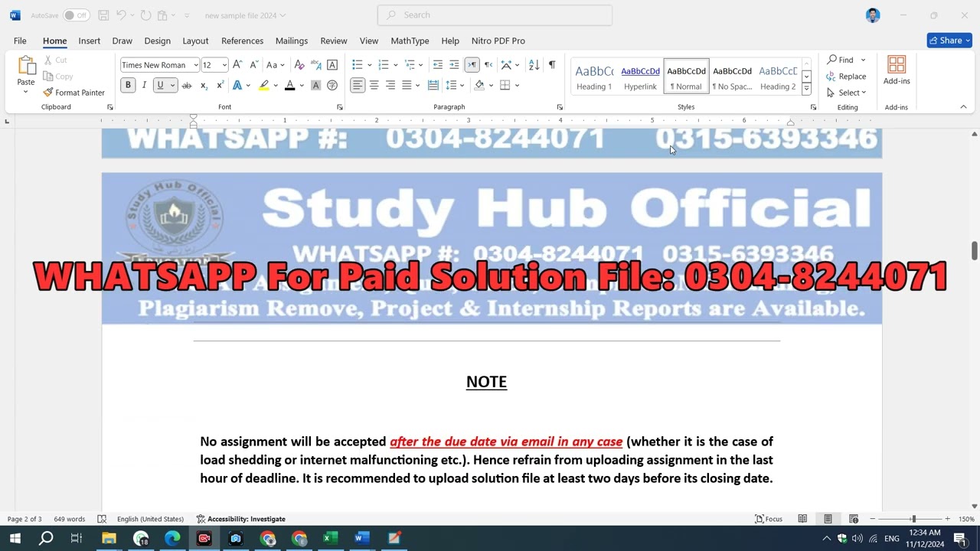Toggle left-to-right text direction

pos(472,65)
